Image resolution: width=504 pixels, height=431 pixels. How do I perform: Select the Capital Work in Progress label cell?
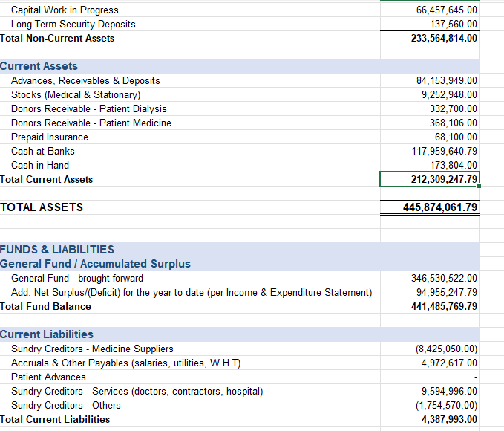pos(65,10)
